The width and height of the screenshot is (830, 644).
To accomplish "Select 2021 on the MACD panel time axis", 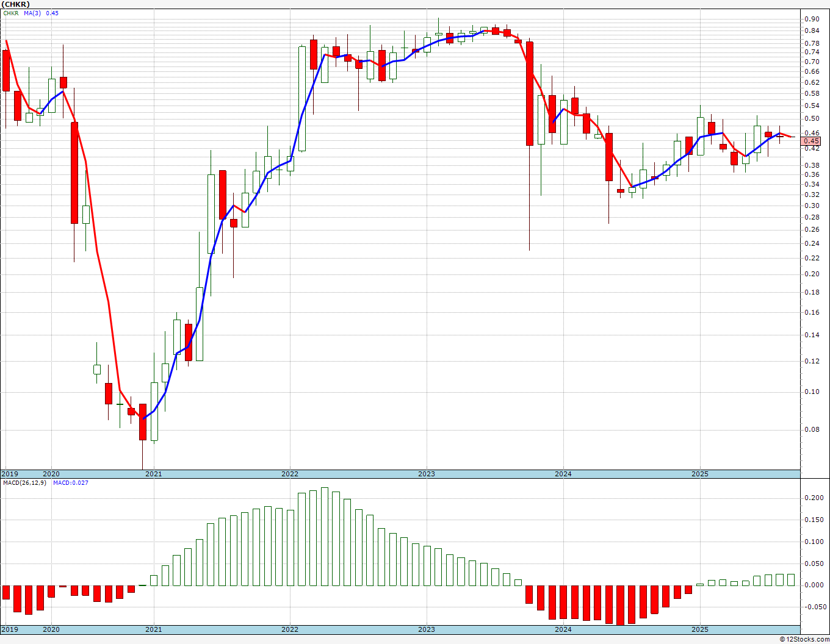I will coord(153,629).
